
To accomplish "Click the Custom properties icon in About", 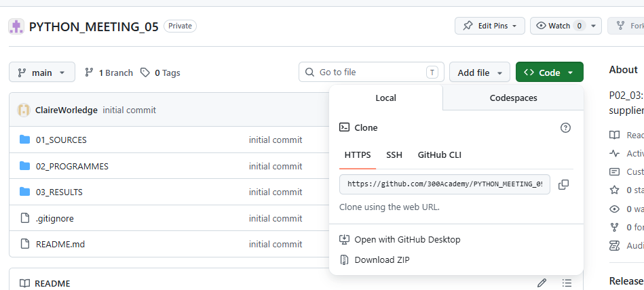I will click(614, 171).
